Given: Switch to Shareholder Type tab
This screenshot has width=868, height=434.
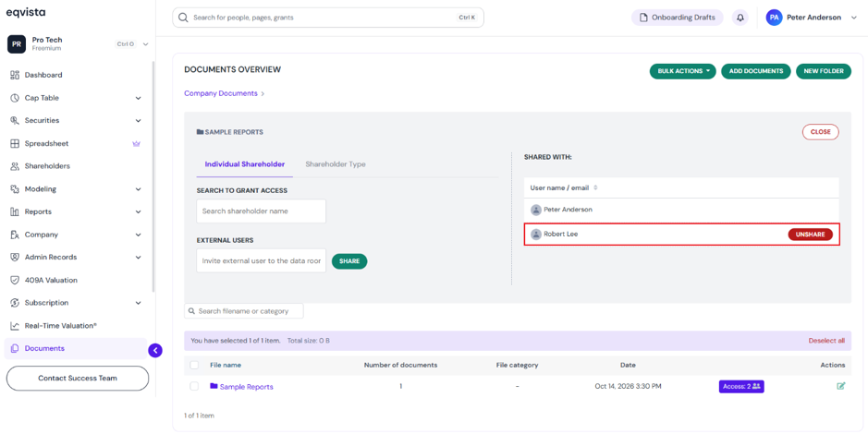Looking at the screenshot, I should 336,164.
